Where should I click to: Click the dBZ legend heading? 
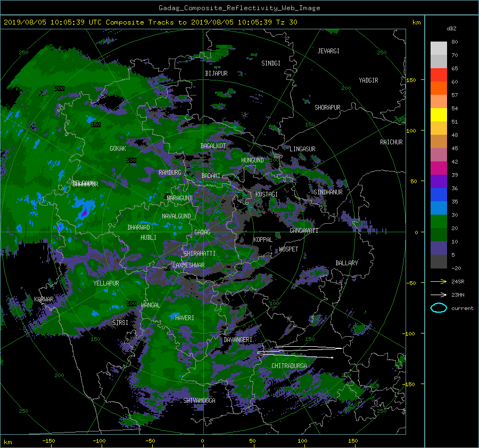[451, 29]
